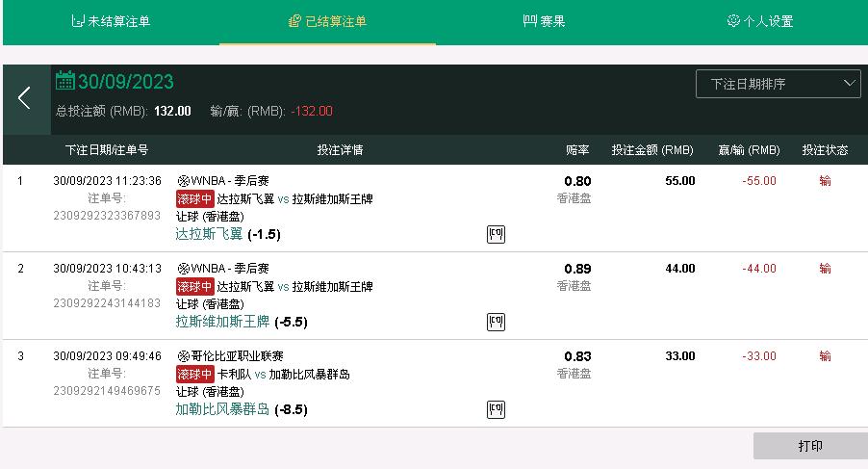Click the 赔率 column header
The width and height of the screenshot is (868, 469).
click(577, 150)
